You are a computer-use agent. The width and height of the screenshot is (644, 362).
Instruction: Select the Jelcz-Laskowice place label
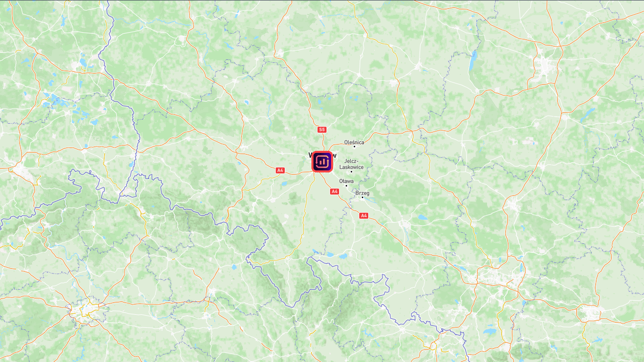point(352,164)
